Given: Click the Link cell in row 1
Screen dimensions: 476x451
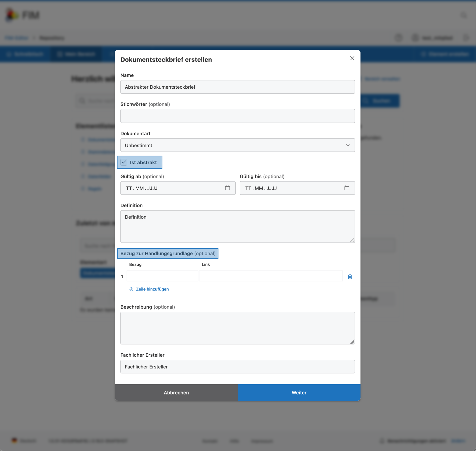Looking at the screenshot, I should pos(271,276).
